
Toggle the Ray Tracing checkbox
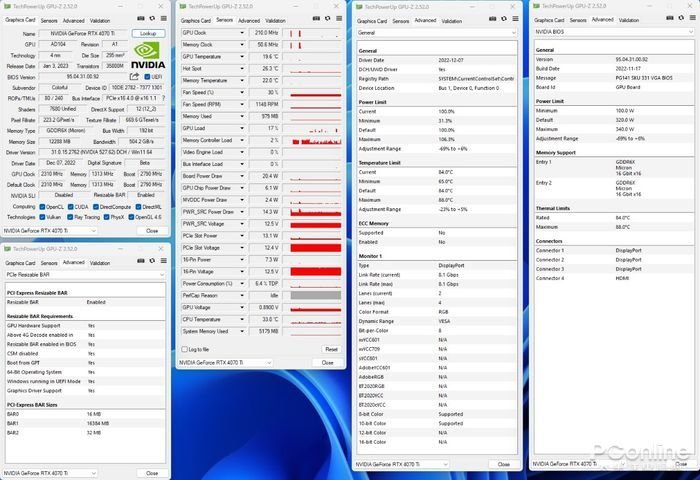click(x=70, y=217)
